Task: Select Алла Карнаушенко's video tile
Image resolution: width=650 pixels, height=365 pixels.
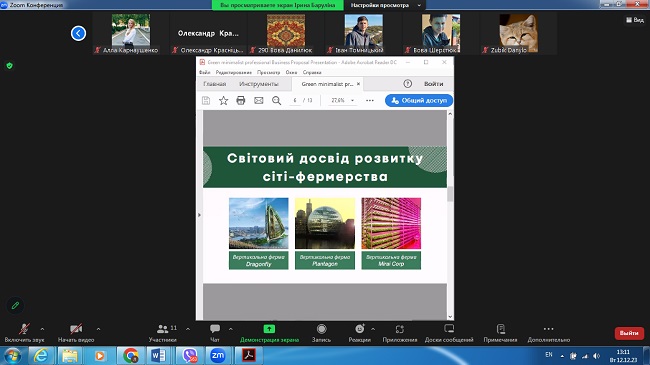Action: point(131,33)
